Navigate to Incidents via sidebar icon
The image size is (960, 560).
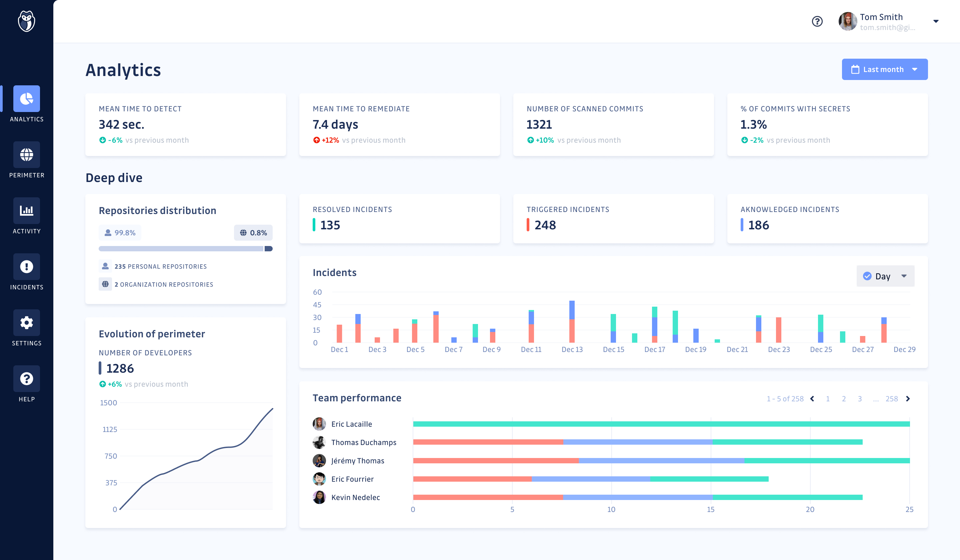[x=26, y=267]
